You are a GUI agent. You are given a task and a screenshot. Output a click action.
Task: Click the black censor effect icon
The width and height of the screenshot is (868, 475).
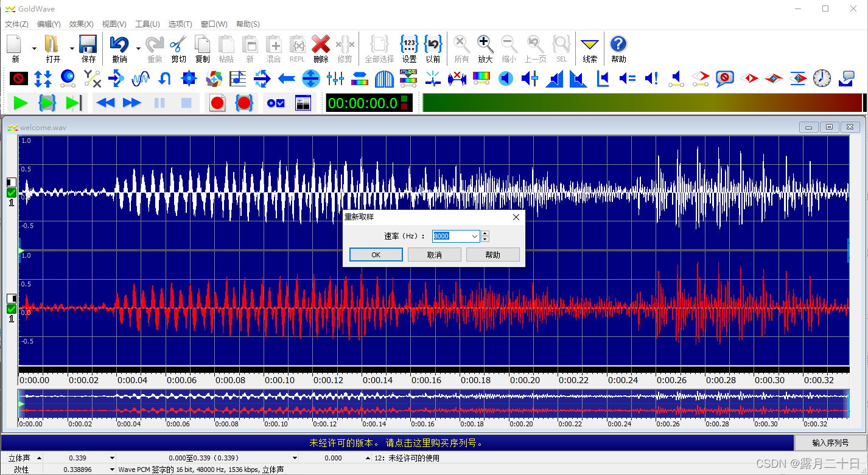click(19, 78)
